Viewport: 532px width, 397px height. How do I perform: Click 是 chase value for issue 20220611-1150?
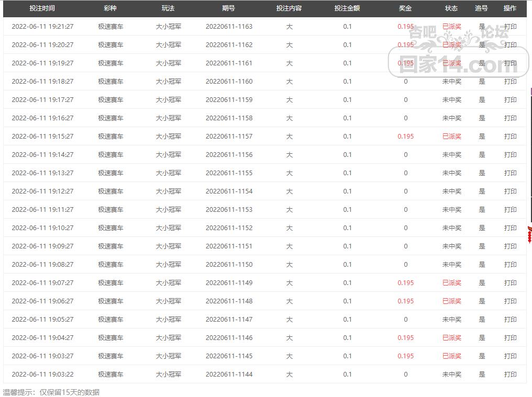point(482,265)
